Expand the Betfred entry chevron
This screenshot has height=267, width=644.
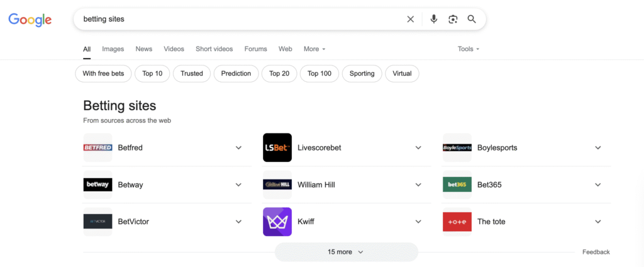tap(238, 148)
